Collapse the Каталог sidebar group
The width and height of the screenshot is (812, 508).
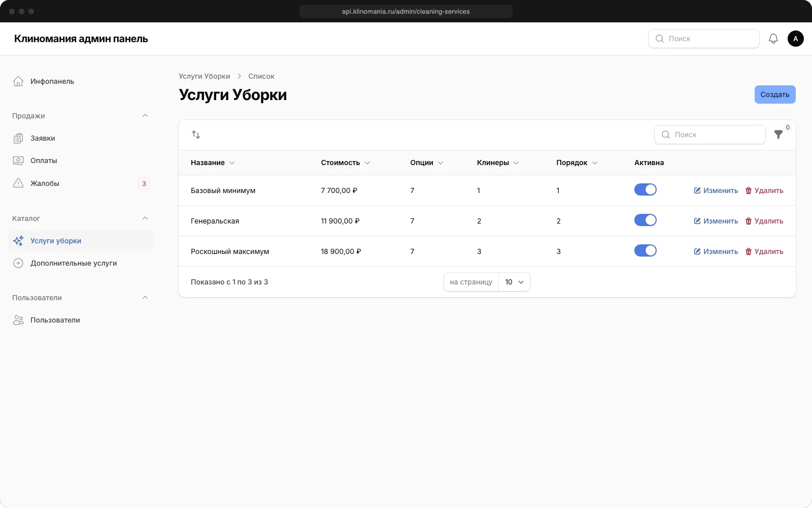point(145,218)
